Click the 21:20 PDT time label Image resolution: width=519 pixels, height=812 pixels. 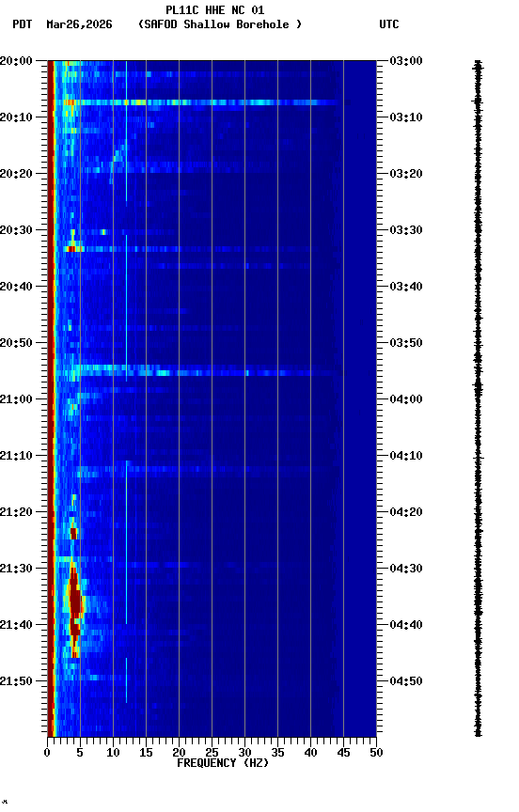(x=17, y=512)
